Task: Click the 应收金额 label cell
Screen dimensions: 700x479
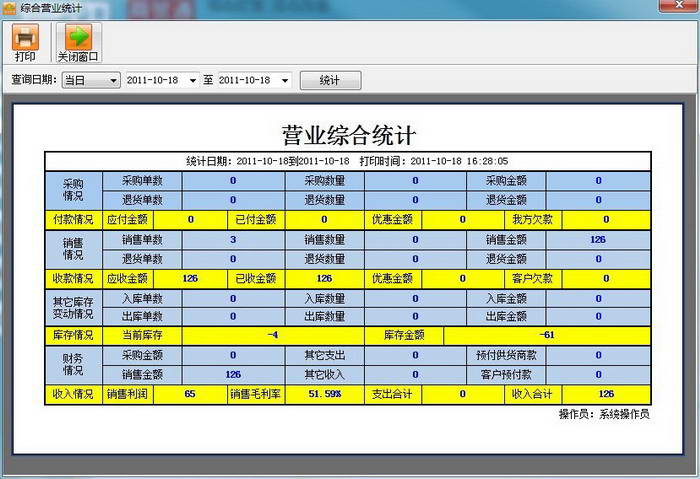Action: point(128,279)
